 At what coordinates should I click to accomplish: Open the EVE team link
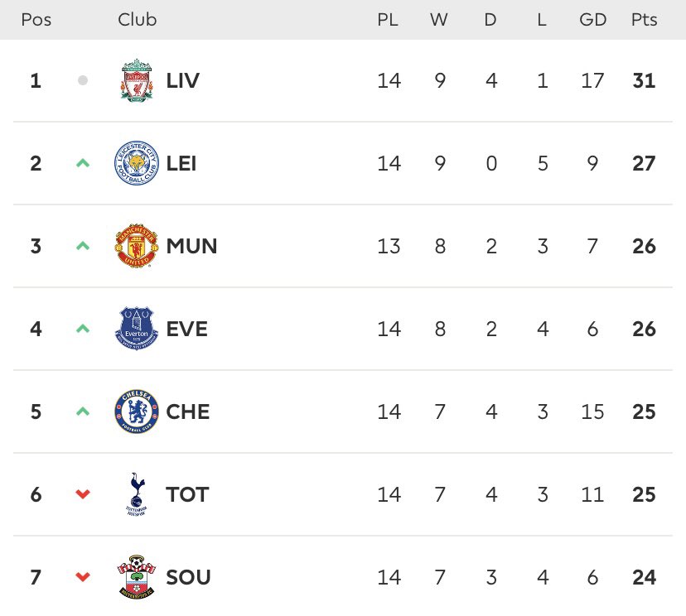(x=186, y=329)
